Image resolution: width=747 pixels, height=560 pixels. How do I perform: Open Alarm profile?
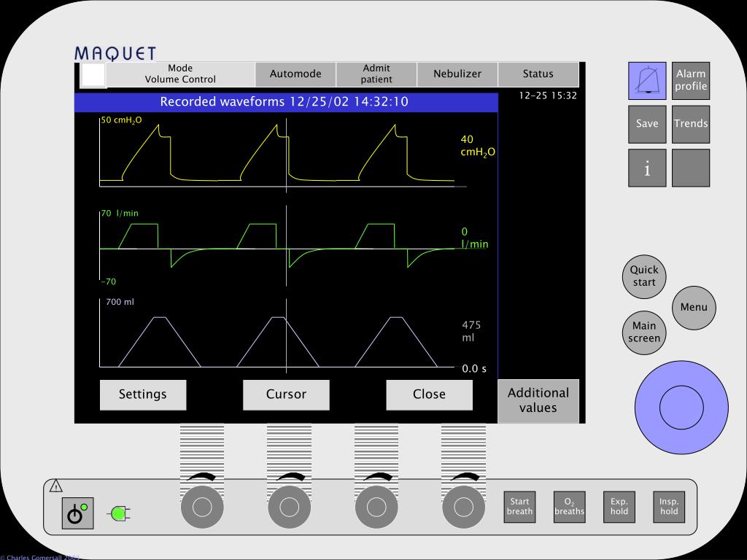click(691, 80)
